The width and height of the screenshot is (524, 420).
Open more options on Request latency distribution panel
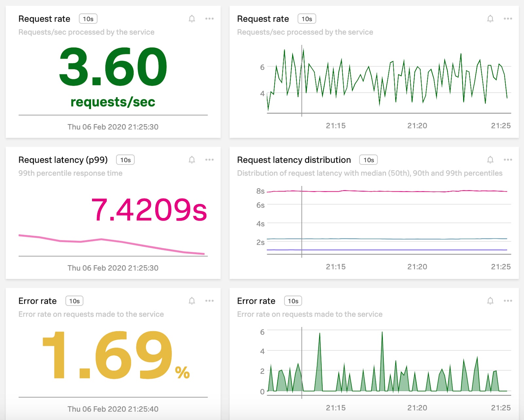508,160
